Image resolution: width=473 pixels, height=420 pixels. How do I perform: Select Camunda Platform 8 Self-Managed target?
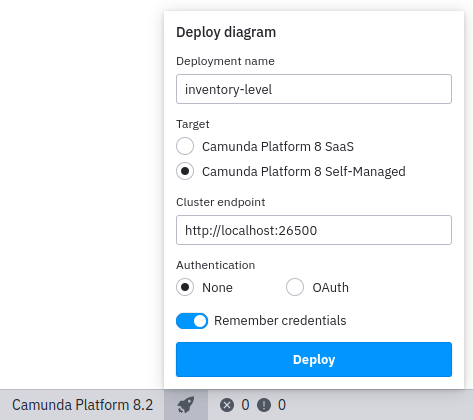(185, 171)
